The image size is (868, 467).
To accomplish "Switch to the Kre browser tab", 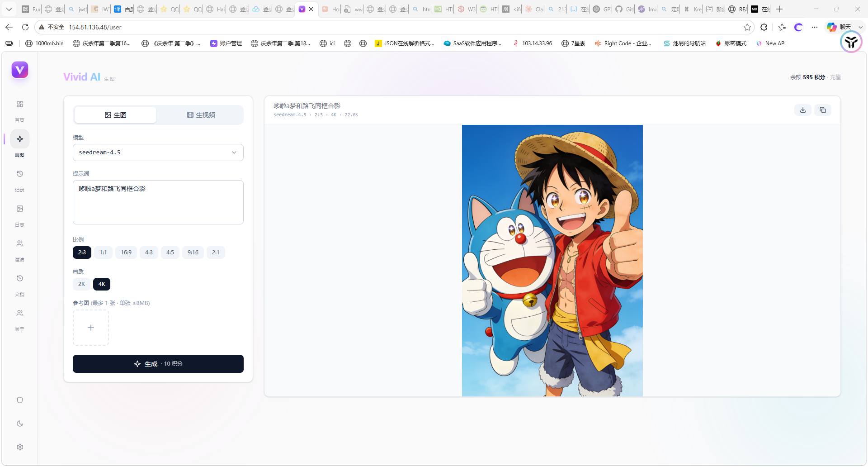I will click(x=693, y=9).
